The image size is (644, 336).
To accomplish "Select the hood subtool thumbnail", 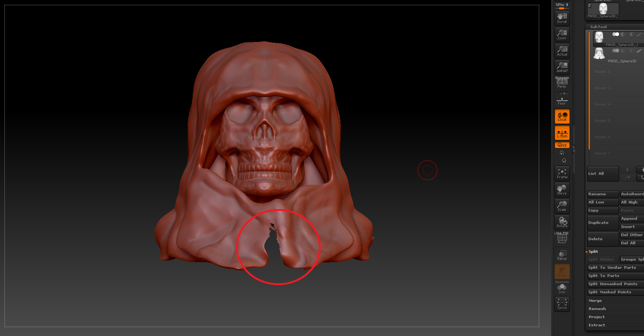I will (x=599, y=54).
